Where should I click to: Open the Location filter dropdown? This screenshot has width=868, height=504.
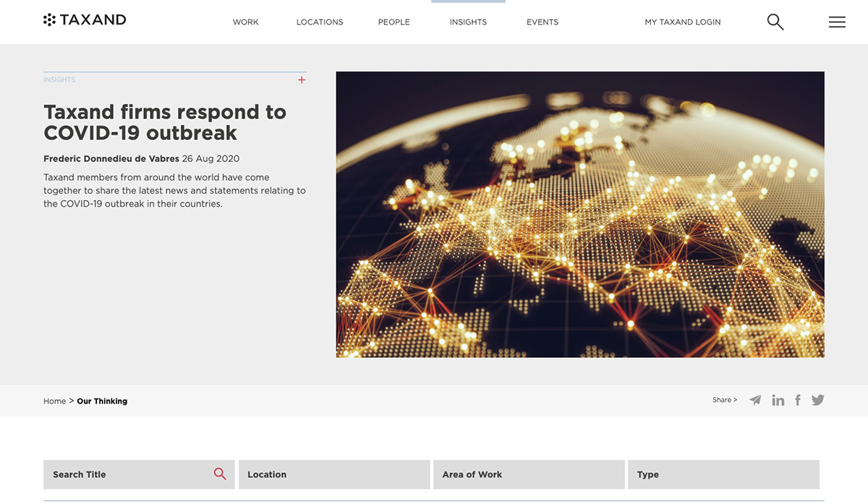tap(334, 474)
